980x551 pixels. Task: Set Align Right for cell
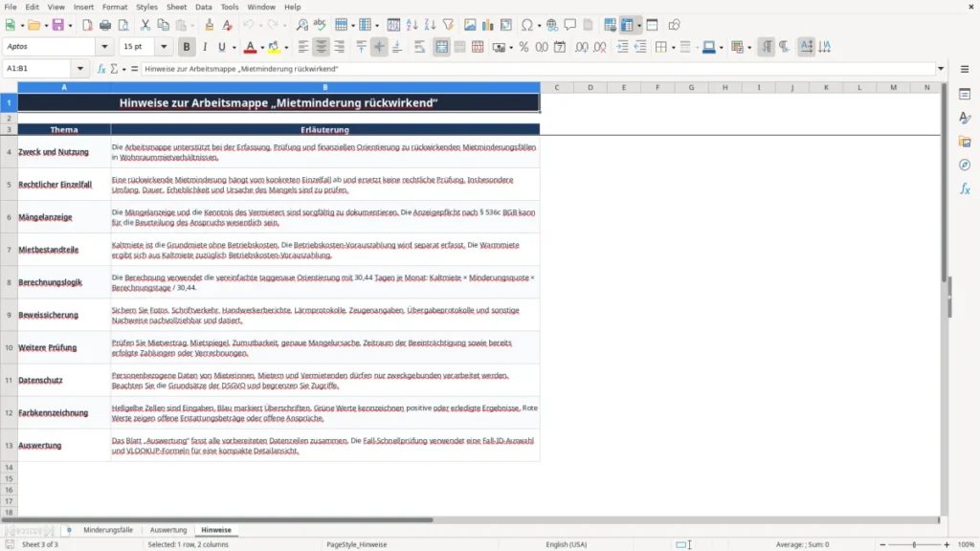[x=340, y=47]
